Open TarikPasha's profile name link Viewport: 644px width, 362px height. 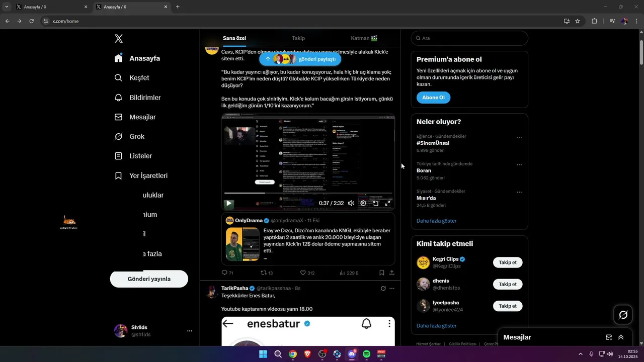coord(235,289)
